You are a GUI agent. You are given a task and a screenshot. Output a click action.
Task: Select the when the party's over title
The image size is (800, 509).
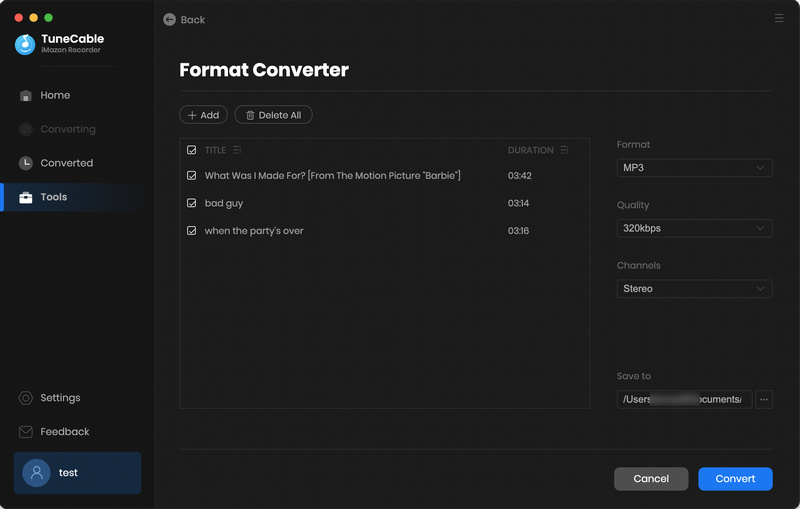coord(254,231)
